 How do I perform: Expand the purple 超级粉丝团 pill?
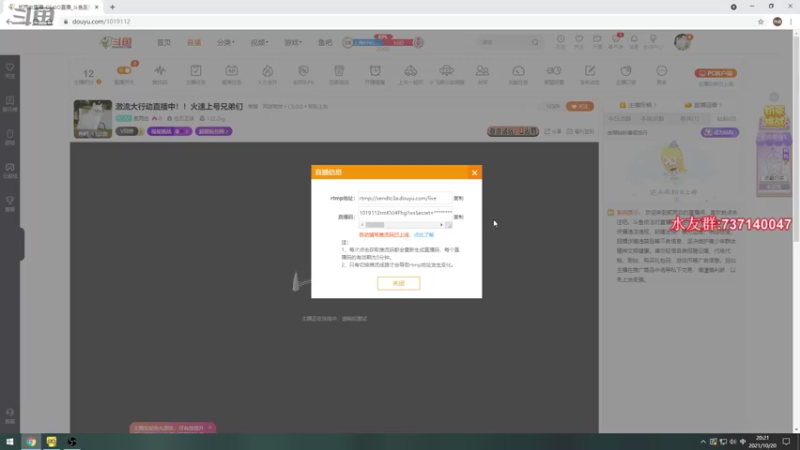(x=213, y=131)
